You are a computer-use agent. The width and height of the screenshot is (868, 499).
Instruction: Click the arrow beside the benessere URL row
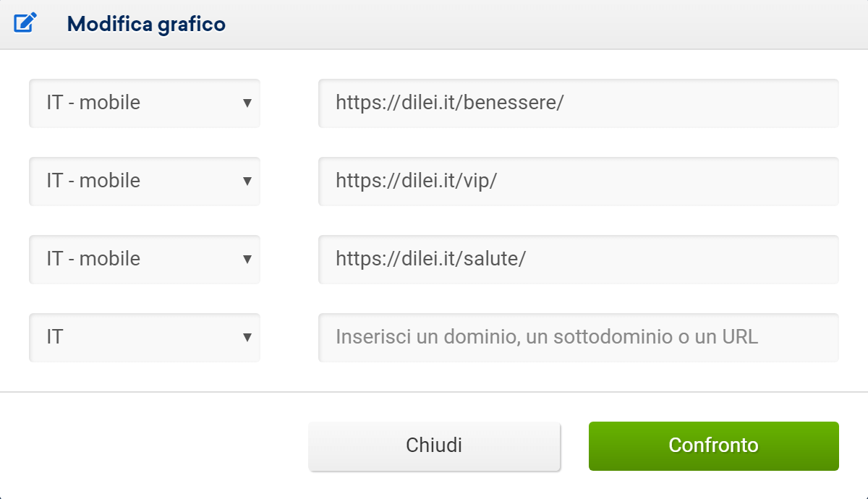247,103
